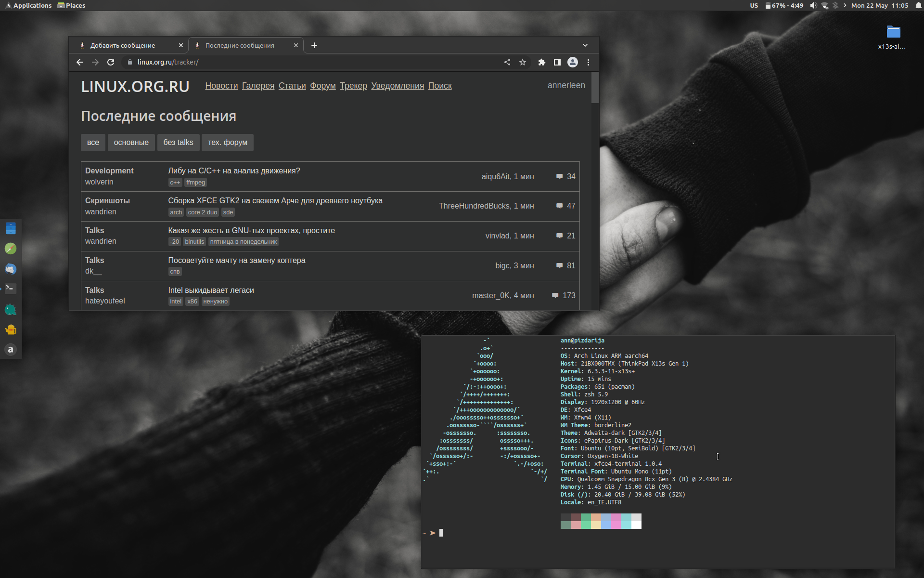Open the Уведомления nav link

[398, 86]
